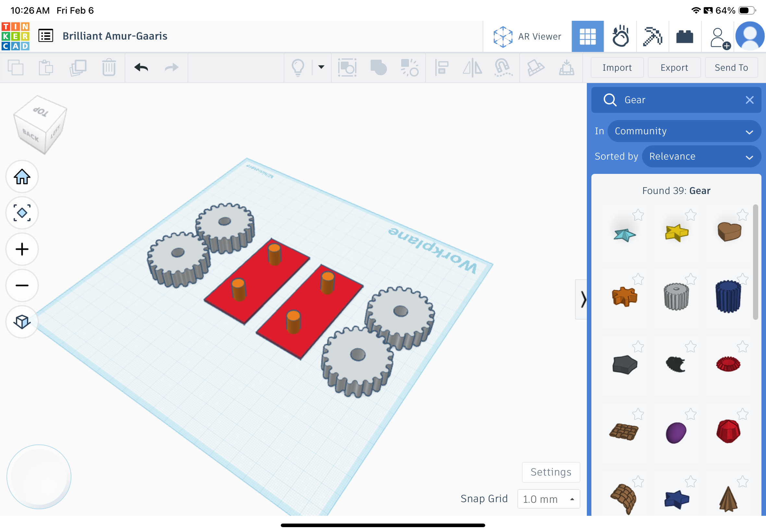Click the Mirror tool icon

click(x=472, y=68)
